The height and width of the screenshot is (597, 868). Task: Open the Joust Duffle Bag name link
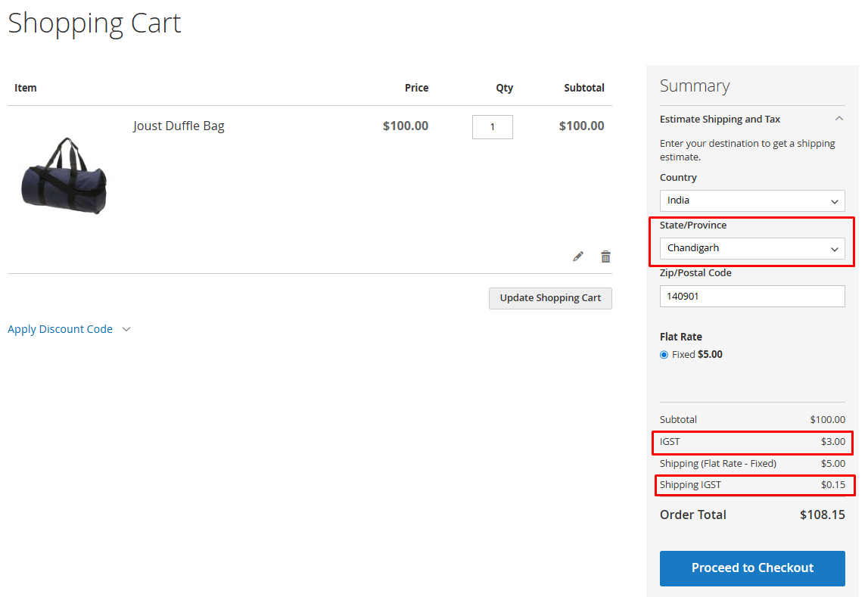(x=179, y=126)
